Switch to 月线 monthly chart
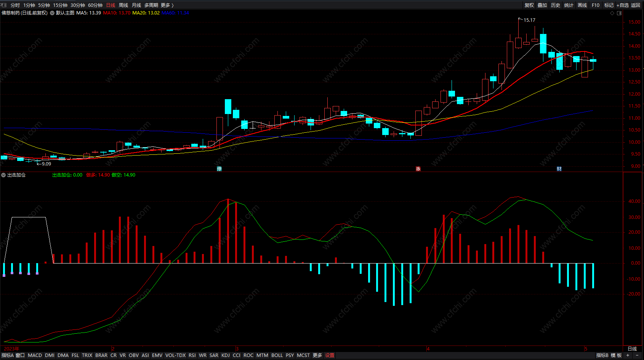Screen dimensions: 644x360 [136, 5]
